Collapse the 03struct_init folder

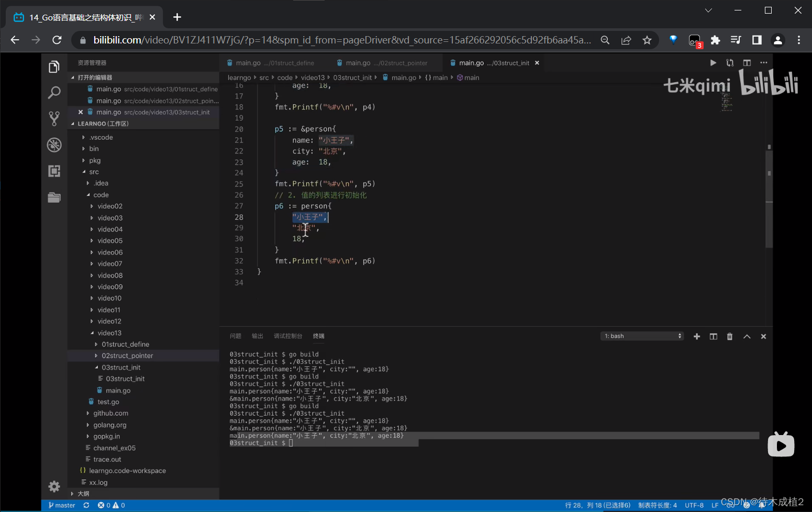121,368
